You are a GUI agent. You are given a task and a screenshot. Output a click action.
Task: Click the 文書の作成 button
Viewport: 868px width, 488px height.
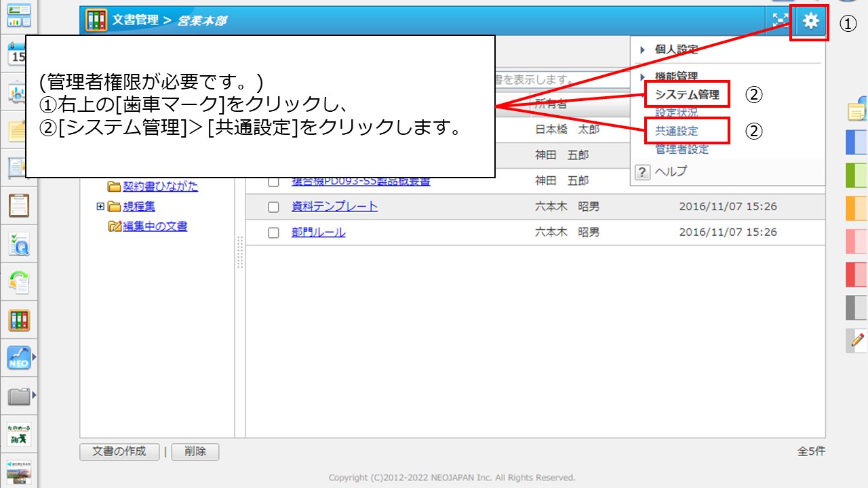pyautogui.click(x=119, y=451)
